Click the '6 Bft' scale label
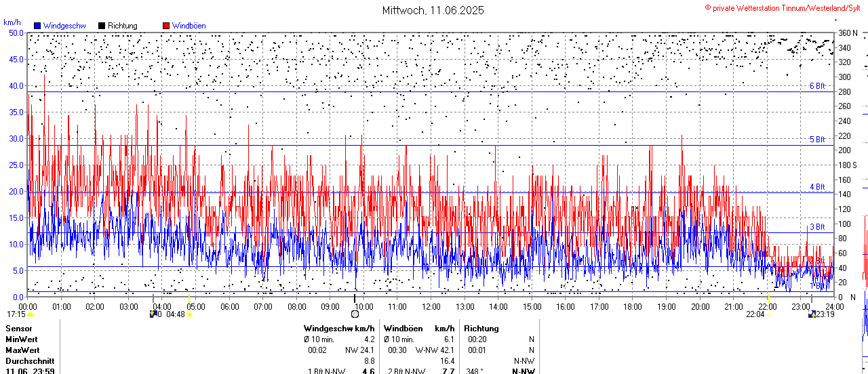868x374 pixels. [817, 86]
